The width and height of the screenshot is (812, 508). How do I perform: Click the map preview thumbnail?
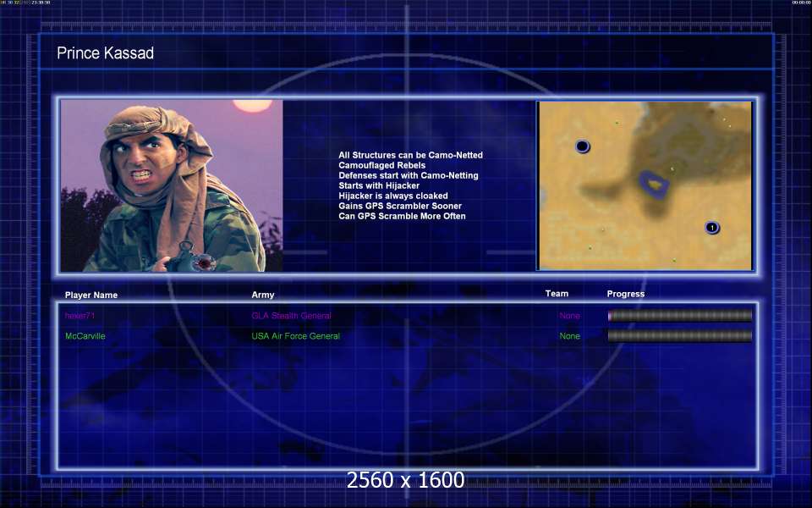pos(645,185)
